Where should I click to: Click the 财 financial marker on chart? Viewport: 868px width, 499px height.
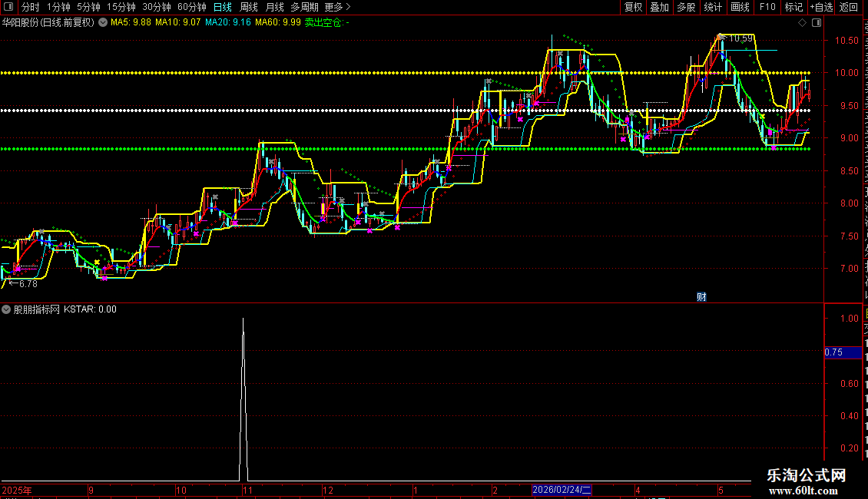point(701,297)
